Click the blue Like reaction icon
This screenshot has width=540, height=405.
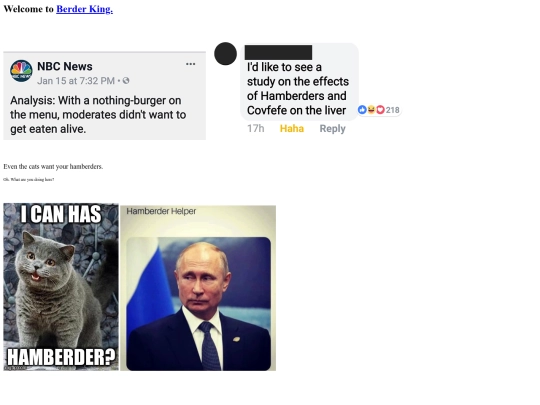(x=362, y=110)
